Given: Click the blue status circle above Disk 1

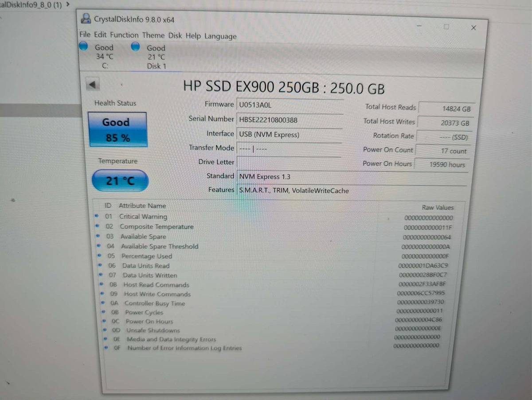Looking at the screenshot, I should pyautogui.click(x=136, y=47).
